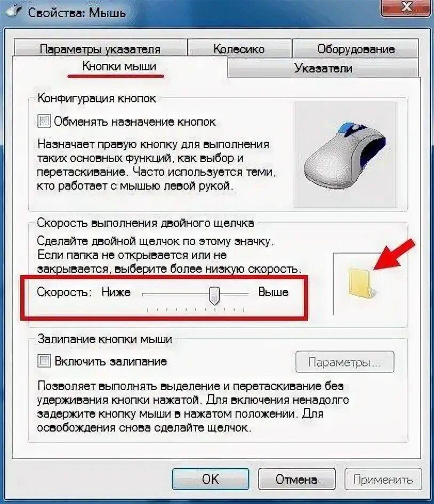Screen dimensions: 434x504
Task: Select the Указатели tab
Action: (323, 68)
